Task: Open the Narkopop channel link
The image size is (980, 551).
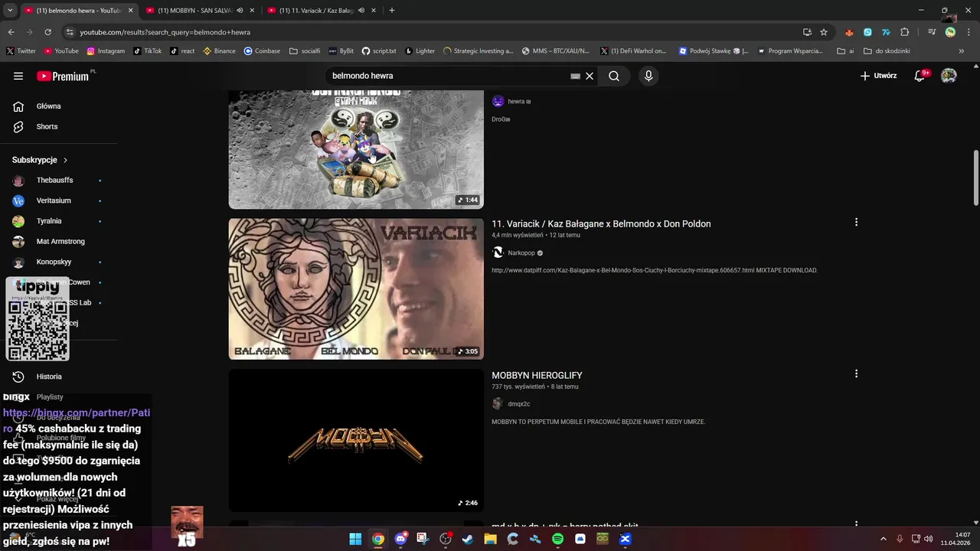Action: pos(521,253)
